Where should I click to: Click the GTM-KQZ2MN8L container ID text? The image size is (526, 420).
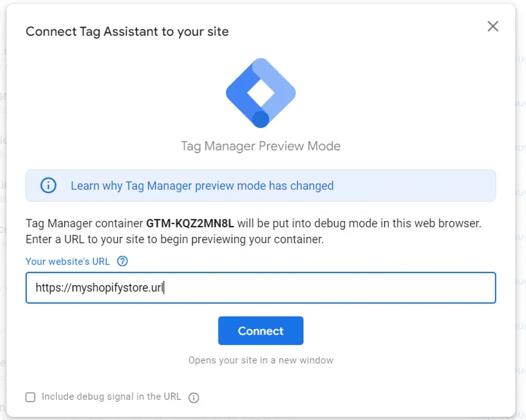pyautogui.click(x=190, y=223)
